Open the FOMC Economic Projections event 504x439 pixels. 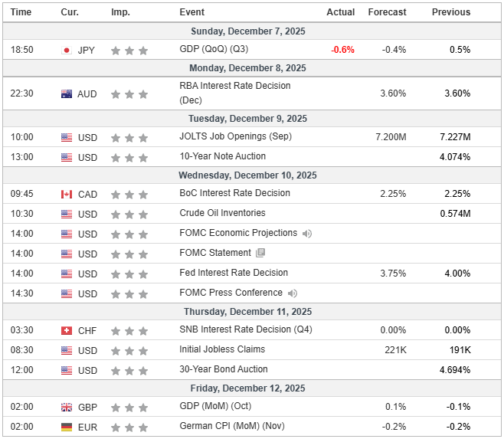pyautogui.click(x=238, y=233)
